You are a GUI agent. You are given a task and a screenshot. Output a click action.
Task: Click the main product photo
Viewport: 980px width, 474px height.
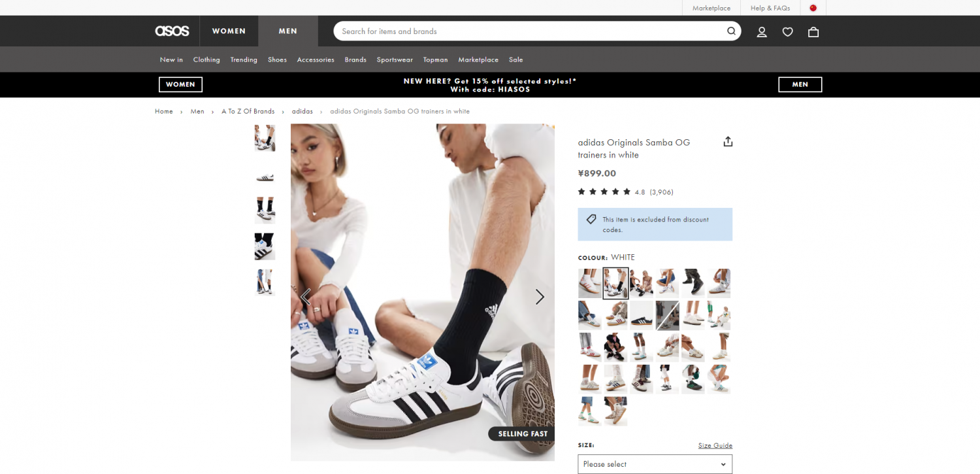click(423, 292)
